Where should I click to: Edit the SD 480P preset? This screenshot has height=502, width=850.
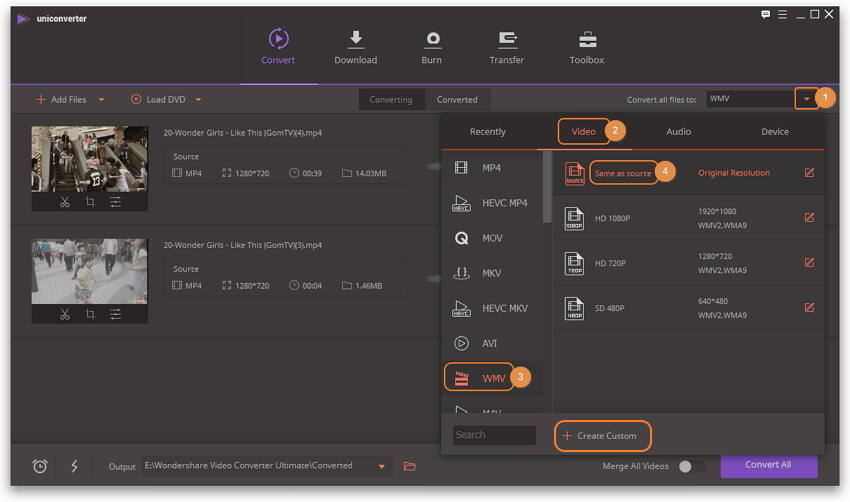(x=809, y=307)
